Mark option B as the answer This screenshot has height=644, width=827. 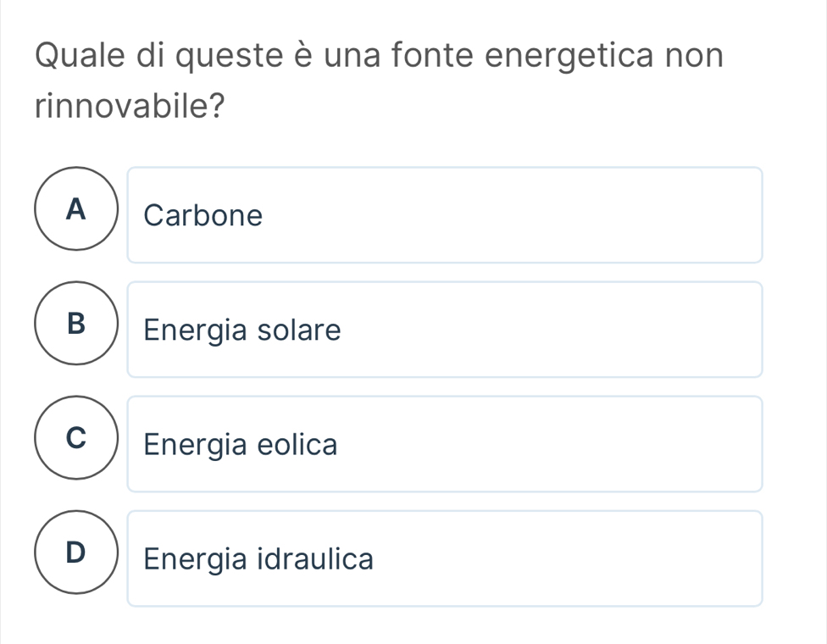click(77, 323)
